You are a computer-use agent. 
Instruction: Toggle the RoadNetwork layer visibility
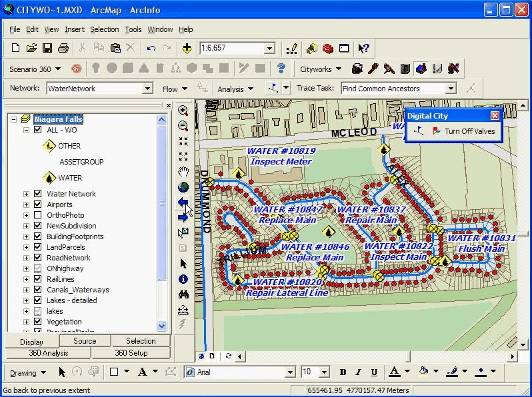pos(38,258)
